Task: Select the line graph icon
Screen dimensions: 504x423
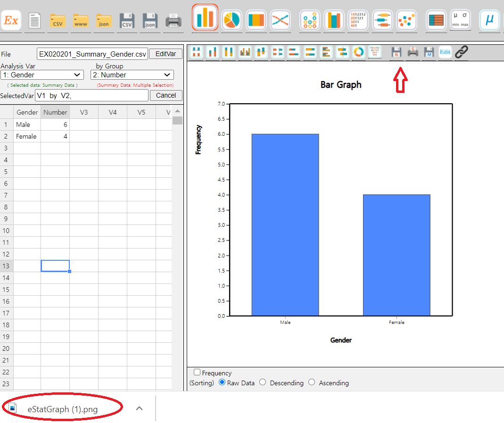Action: tap(280, 20)
